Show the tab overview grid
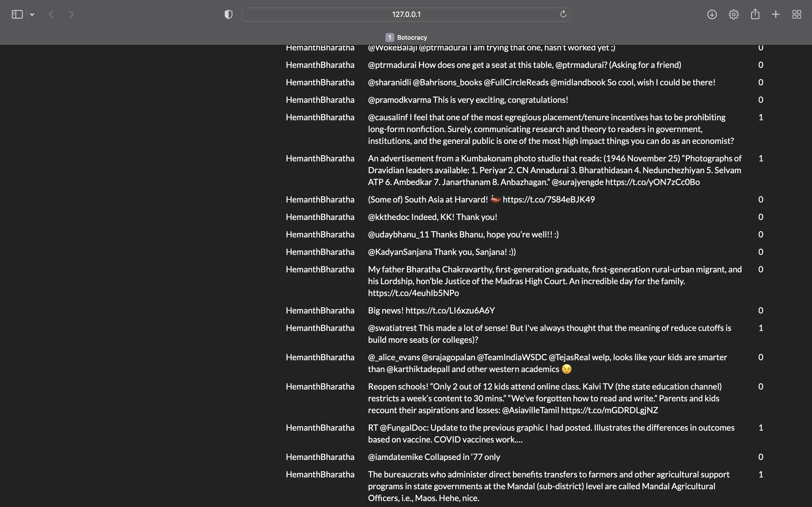Screen dimensions: 812x507 796,14
